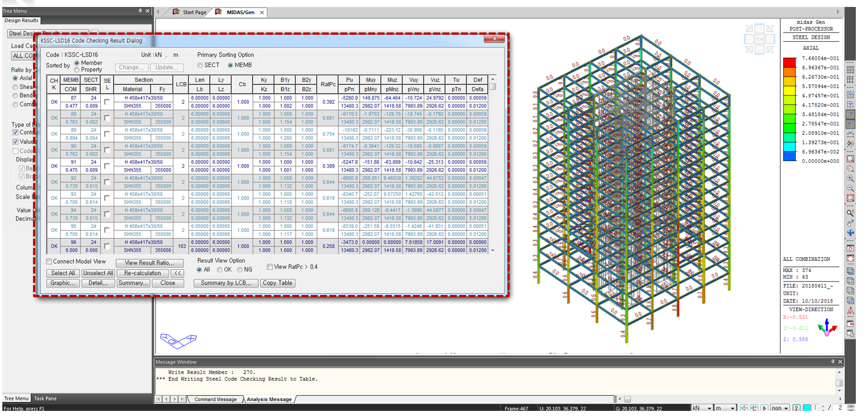Enable Connect Model View checkbox
Viewport: 868px width, 419px height.
coord(49,261)
